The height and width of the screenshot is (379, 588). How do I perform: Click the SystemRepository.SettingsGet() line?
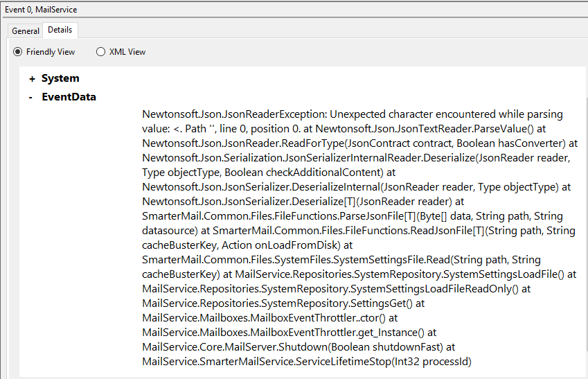click(x=283, y=303)
